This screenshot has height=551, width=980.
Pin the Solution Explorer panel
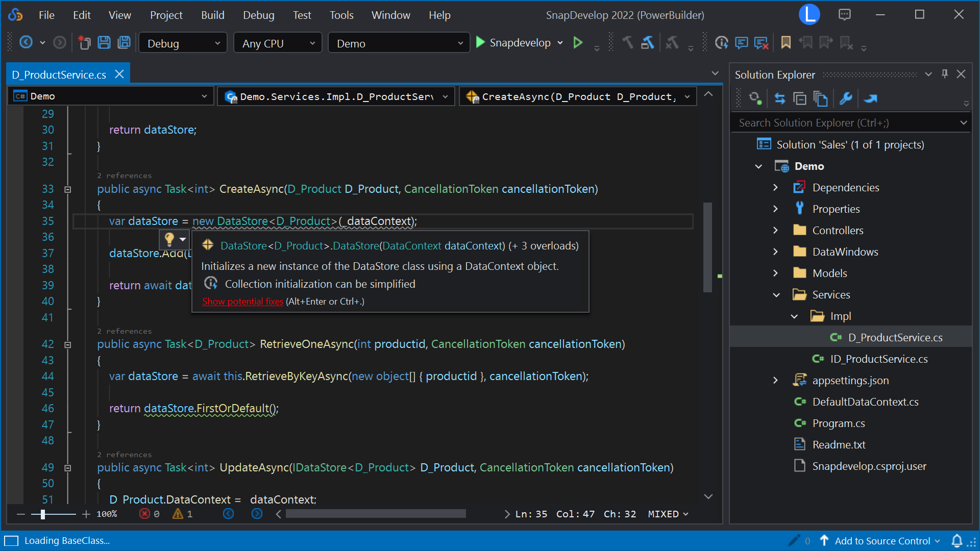point(945,74)
